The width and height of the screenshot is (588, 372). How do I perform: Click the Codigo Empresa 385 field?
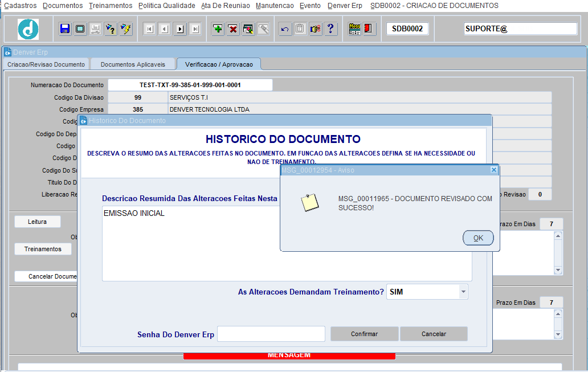pos(138,109)
